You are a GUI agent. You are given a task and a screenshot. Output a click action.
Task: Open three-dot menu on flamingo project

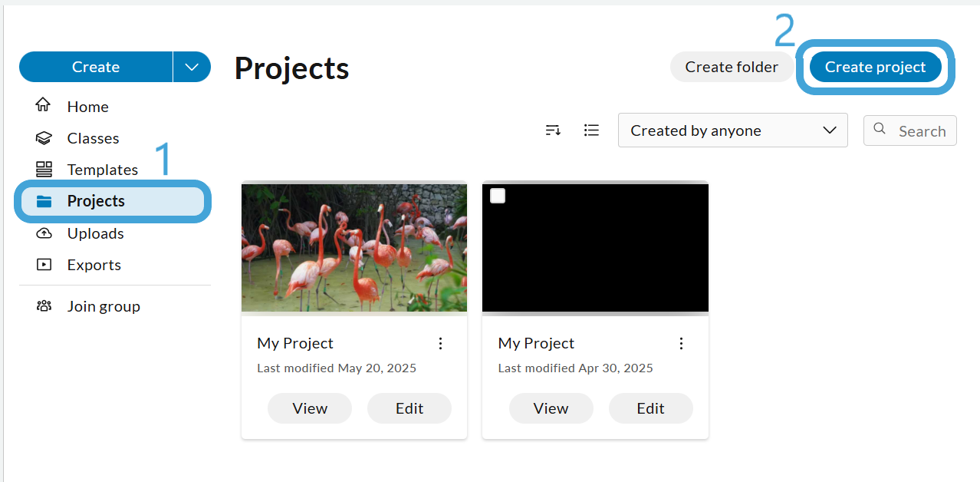pyautogui.click(x=440, y=343)
